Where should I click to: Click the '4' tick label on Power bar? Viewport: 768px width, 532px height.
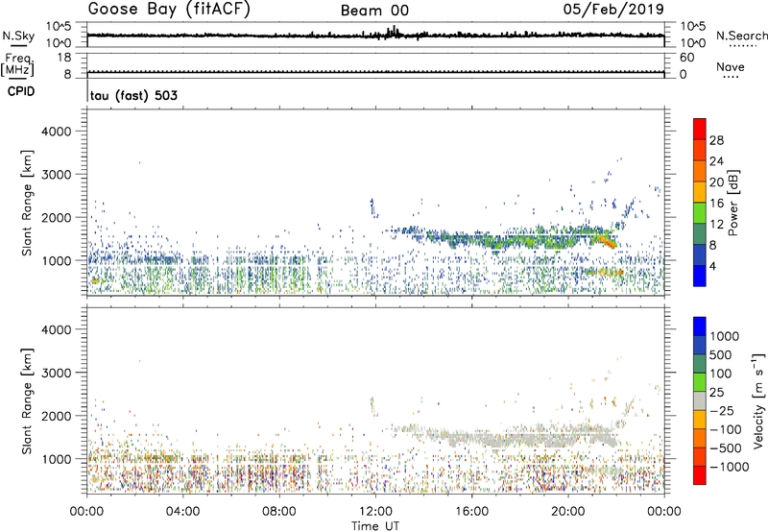713,267
